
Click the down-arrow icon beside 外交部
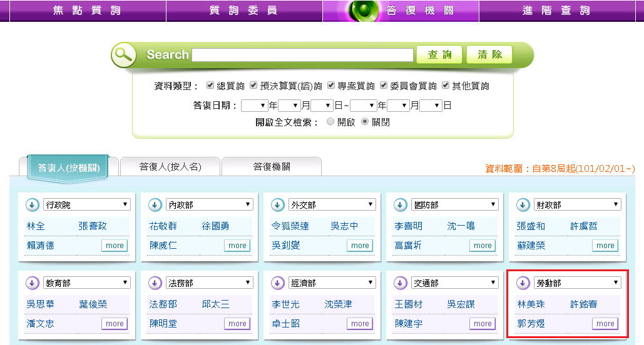point(277,205)
